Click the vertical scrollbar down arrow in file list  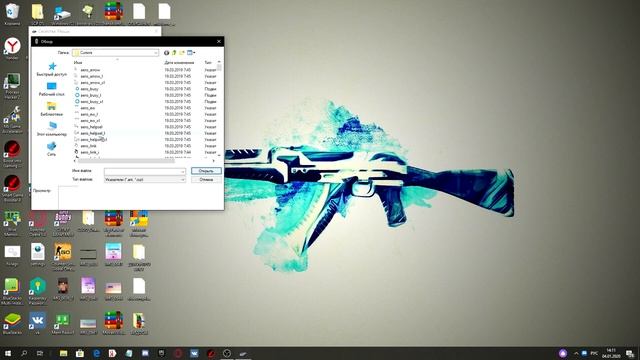click(219, 156)
